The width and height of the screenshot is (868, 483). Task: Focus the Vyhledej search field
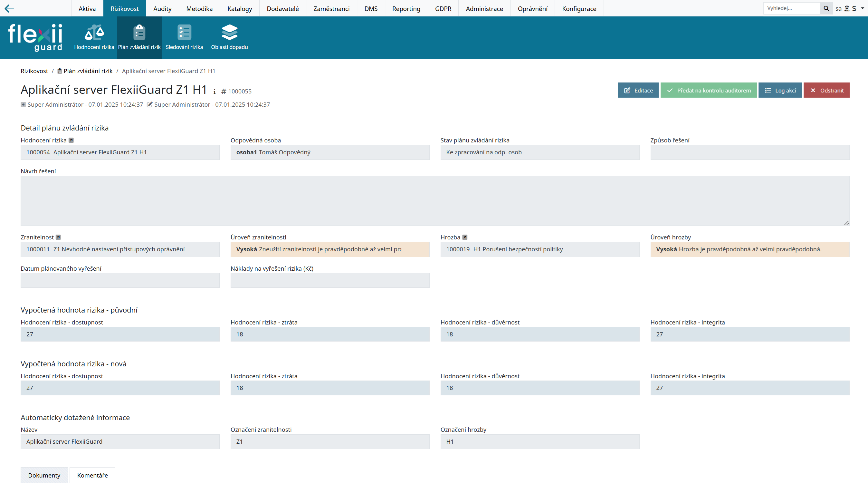[x=791, y=8]
